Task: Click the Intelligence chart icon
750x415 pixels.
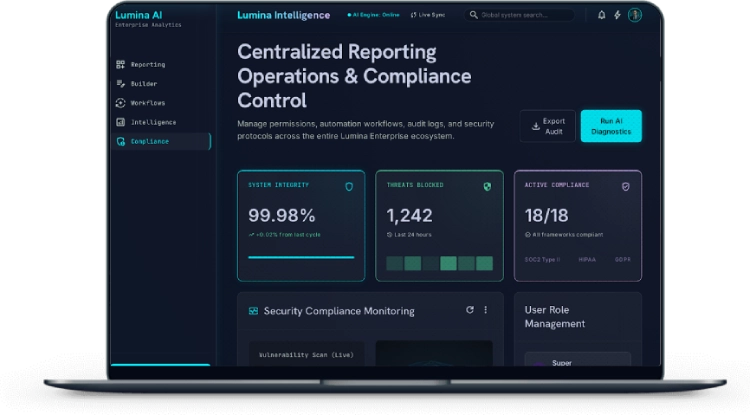Action: [121, 122]
